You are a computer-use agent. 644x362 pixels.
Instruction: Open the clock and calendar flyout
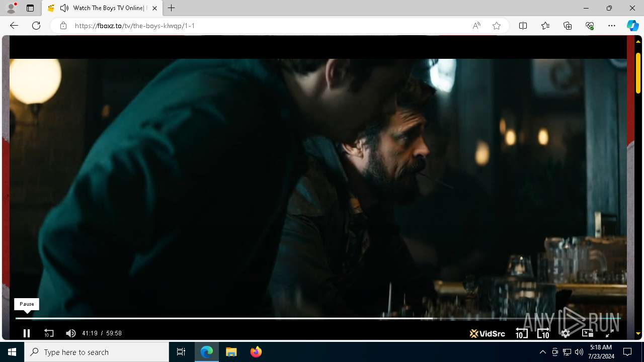pos(601,352)
